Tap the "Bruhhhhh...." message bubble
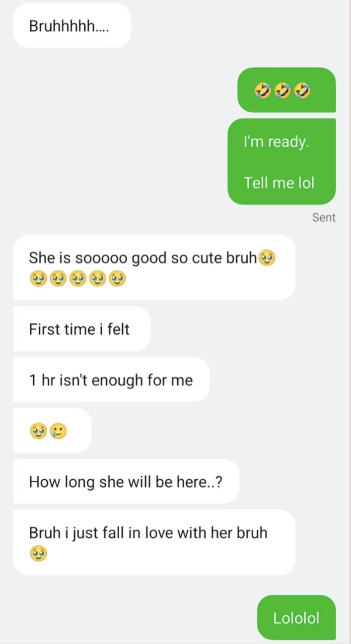 pyautogui.click(x=71, y=25)
